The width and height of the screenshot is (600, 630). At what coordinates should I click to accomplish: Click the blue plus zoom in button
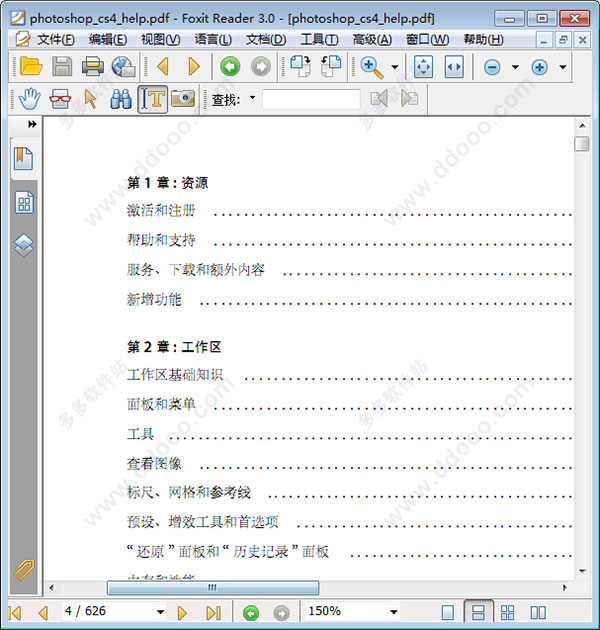[x=540, y=67]
